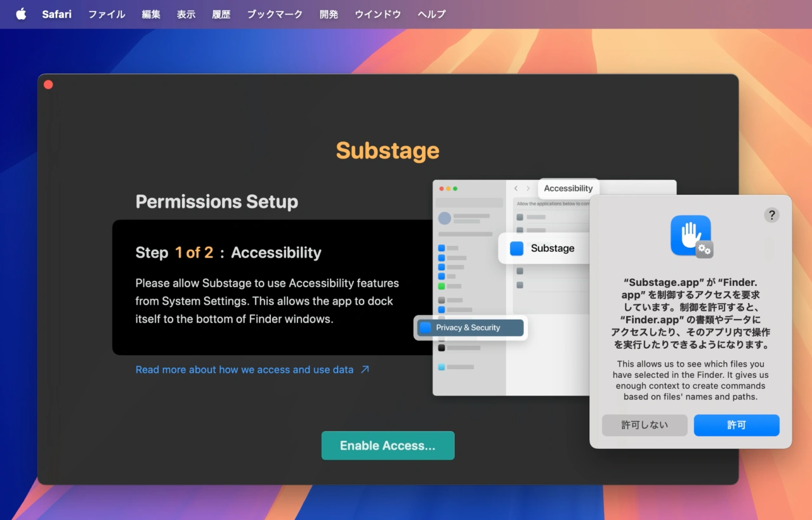The width and height of the screenshot is (812, 520).
Task: Deny access with the 許可しない button
Action: click(645, 426)
